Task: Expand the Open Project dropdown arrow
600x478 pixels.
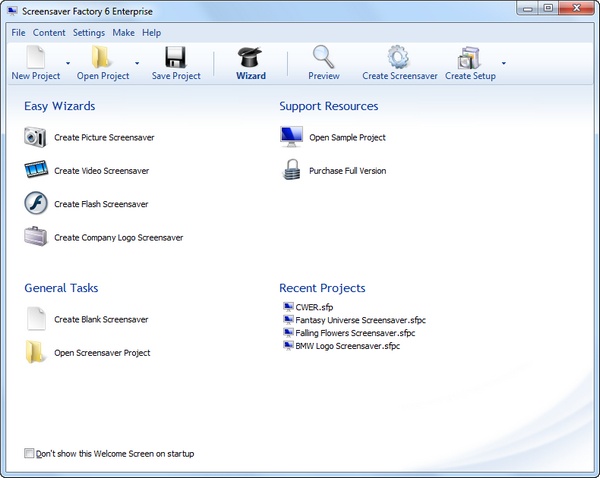Action: click(x=137, y=63)
